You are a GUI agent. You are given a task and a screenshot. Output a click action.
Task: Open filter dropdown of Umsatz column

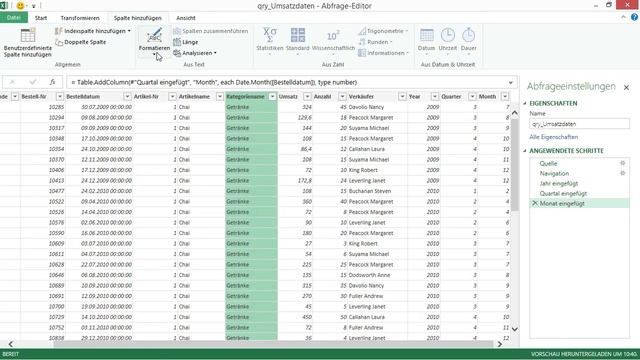307,96
